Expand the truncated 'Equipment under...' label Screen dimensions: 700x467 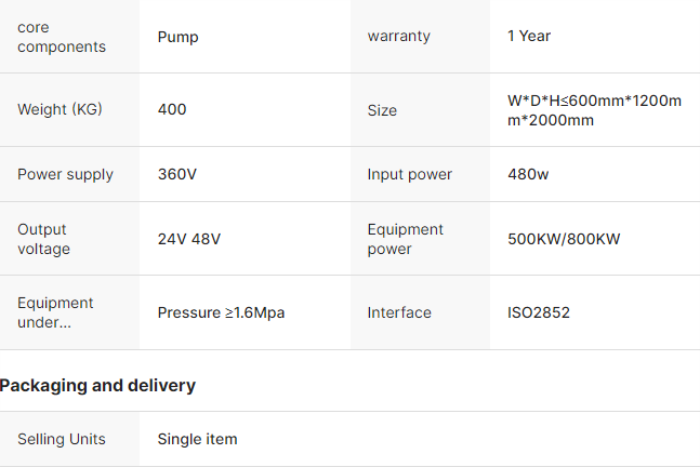(x=55, y=312)
